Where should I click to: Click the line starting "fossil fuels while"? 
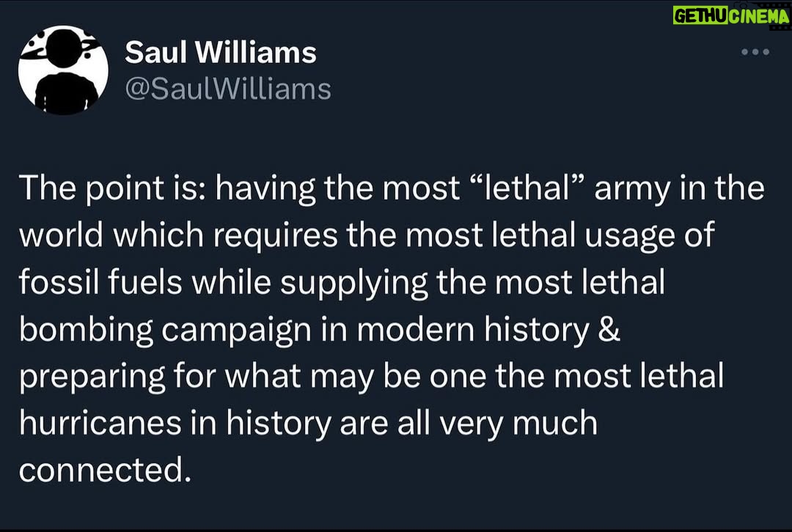[342, 283]
